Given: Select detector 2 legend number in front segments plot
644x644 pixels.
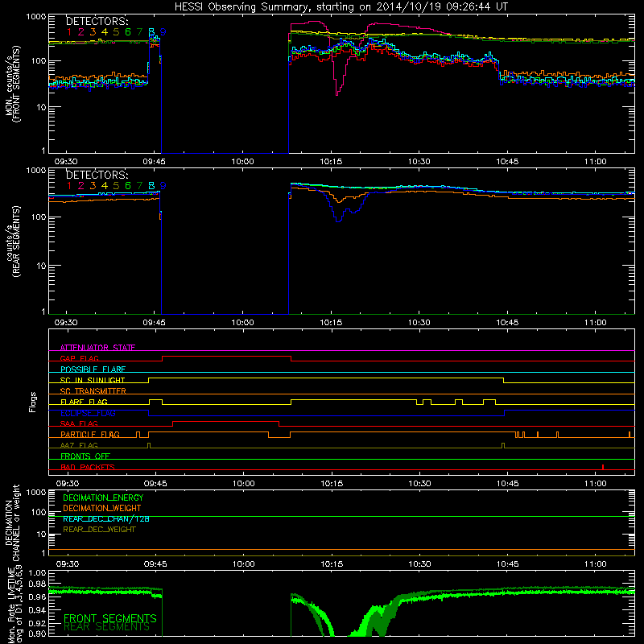Looking at the screenshot, I should click(81, 32).
